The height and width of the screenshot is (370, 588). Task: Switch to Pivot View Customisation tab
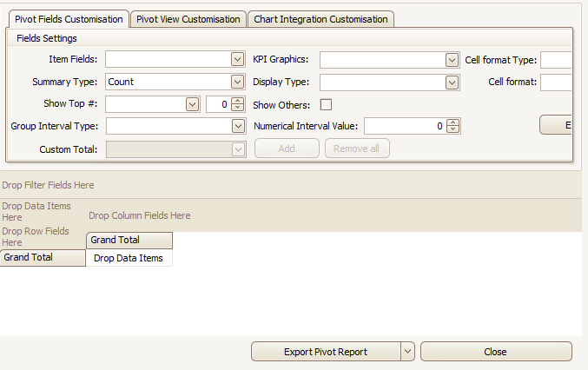click(188, 19)
